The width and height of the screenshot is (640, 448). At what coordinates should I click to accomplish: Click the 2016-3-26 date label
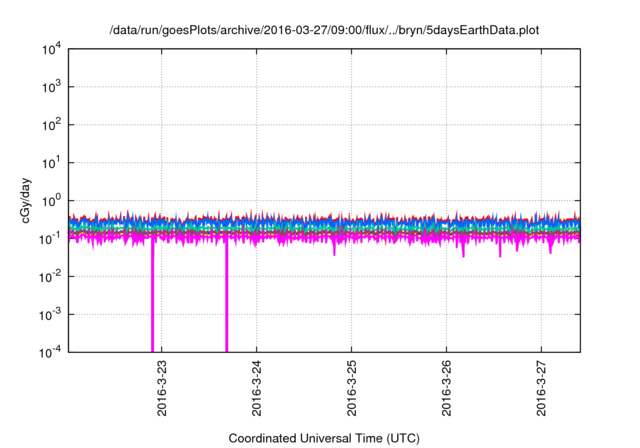coord(447,388)
